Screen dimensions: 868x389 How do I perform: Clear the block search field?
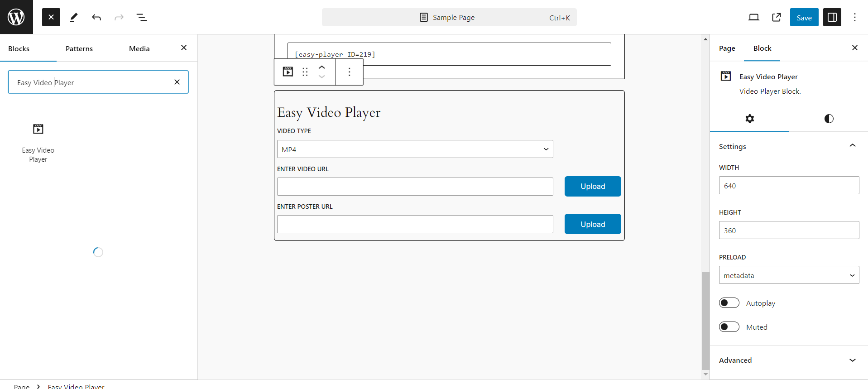coord(177,82)
